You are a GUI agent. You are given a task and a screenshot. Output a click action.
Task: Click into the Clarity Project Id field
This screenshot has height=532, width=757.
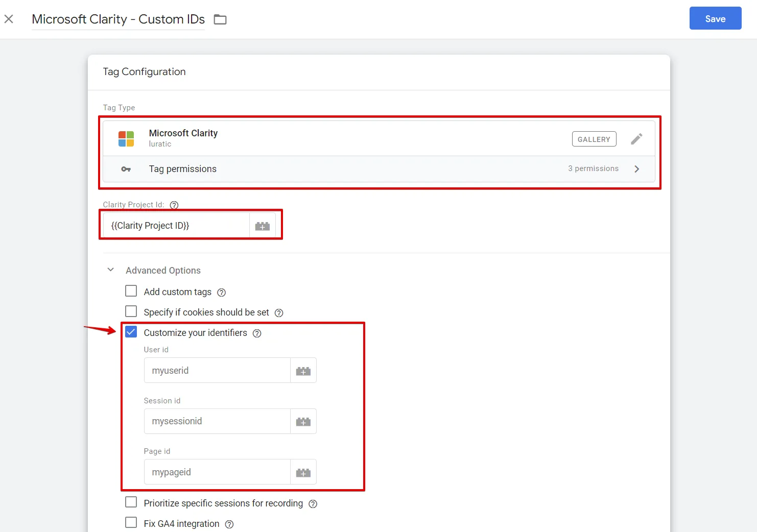pos(176,226)
